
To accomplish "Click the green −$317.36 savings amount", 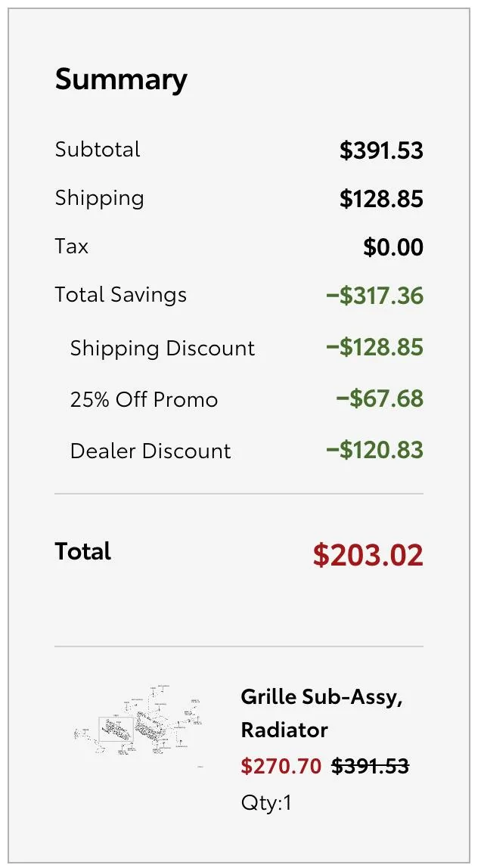I will point(375,296).
